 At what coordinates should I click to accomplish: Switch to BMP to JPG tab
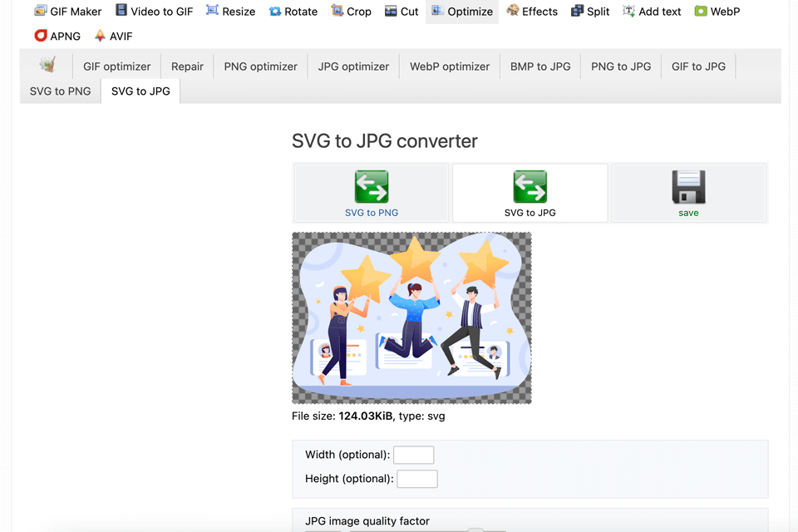(x=540, y=66)
